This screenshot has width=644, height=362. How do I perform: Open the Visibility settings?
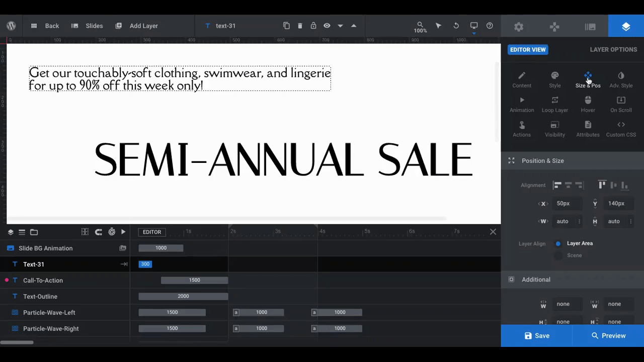(x=555, y=129)
